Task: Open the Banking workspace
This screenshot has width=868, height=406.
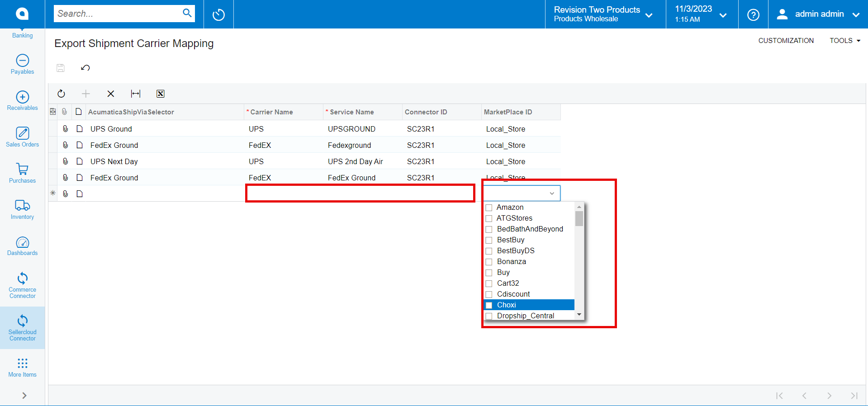Action: [22, 35]
